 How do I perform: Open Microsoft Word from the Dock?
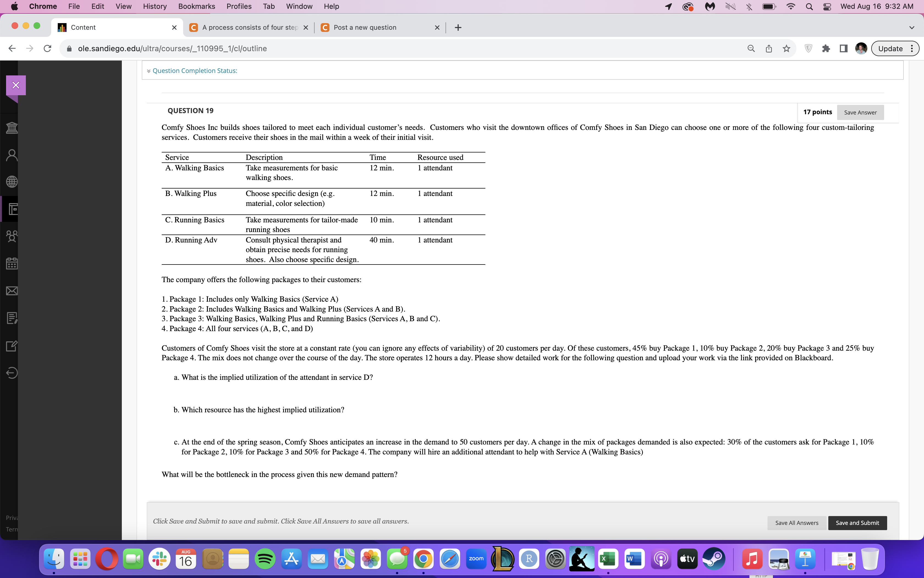click(634, 559)
